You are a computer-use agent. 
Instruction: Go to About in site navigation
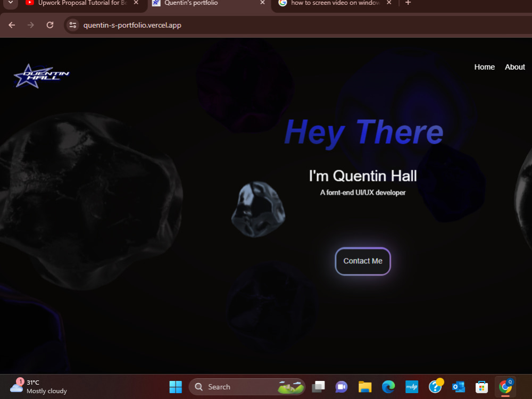pyautogui.click(x=514, y=67)
